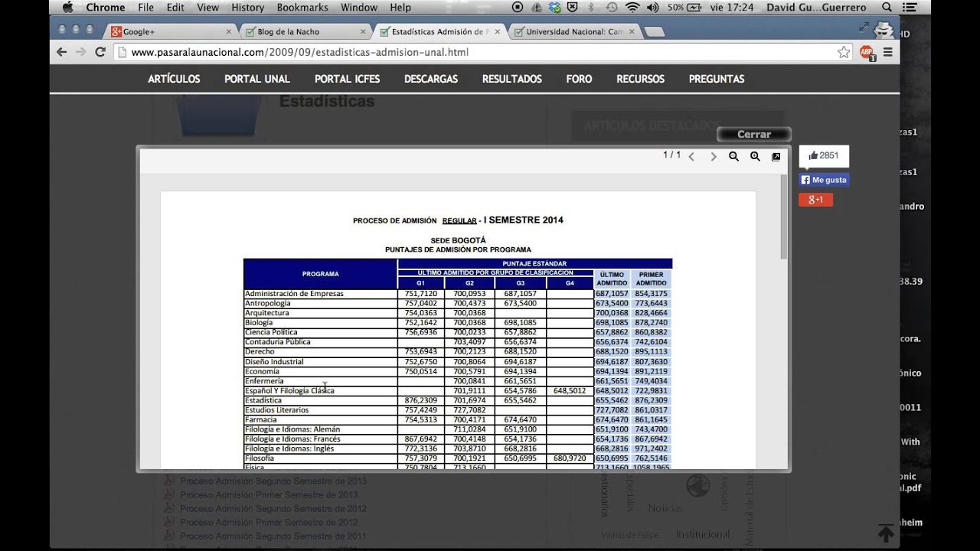Click the document viewer vertical scrollbar
Viewport: 980px width, 551px height.
tap(783, 216)
